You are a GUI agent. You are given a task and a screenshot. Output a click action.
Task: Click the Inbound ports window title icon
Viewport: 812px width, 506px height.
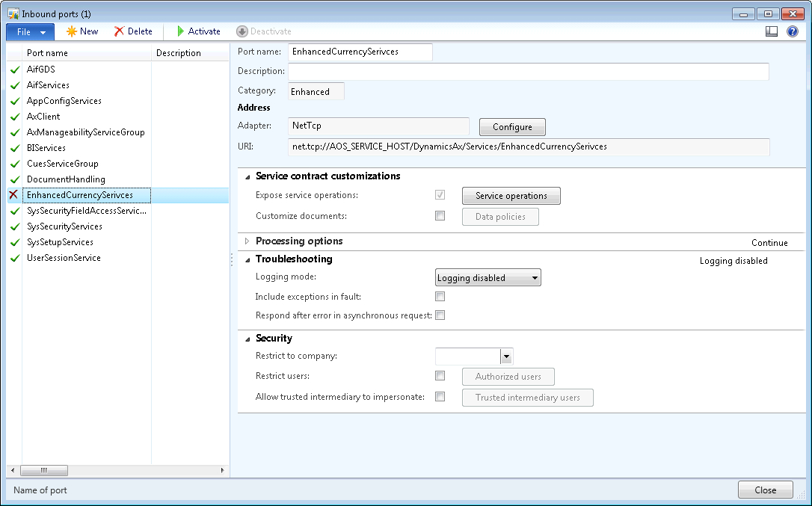click(13, 13)
